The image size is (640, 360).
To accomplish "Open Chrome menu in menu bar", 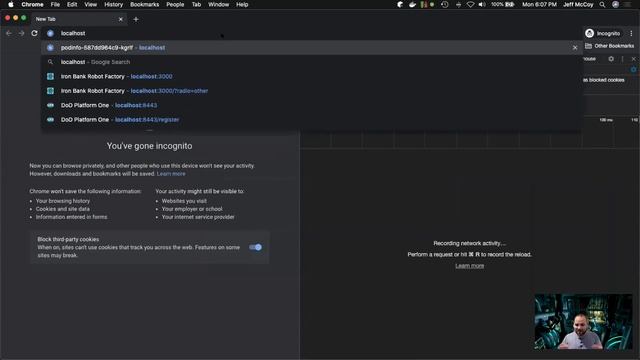I will (32, 4).
